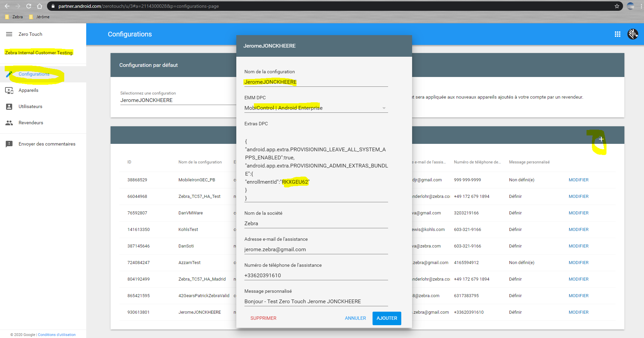Reload the page

28,6
